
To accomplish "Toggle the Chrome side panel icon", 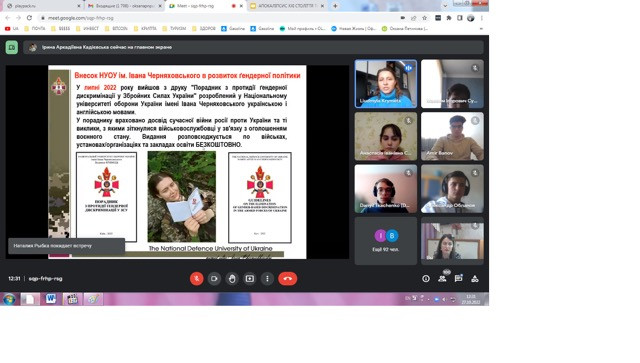I will pos(460,18).
